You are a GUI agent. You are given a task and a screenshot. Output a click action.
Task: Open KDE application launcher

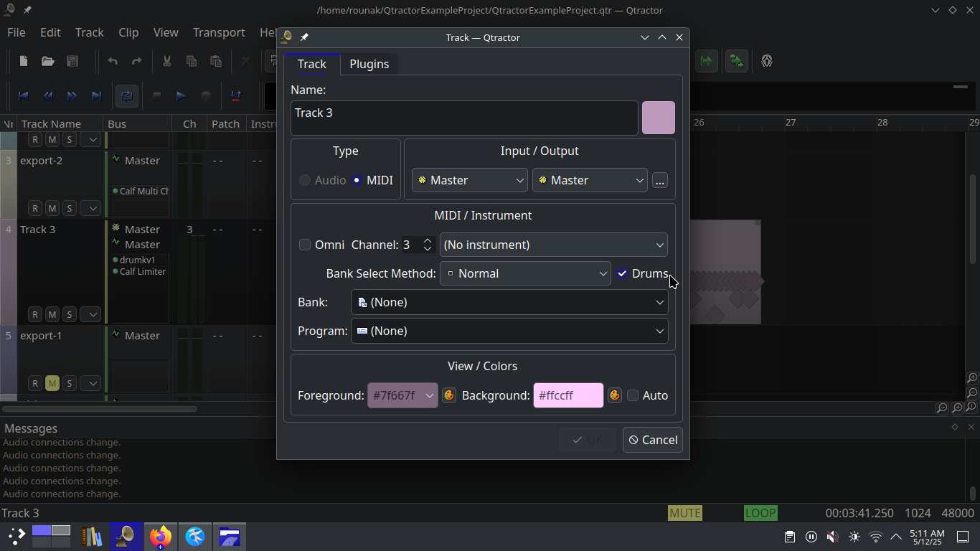[17, 536]
